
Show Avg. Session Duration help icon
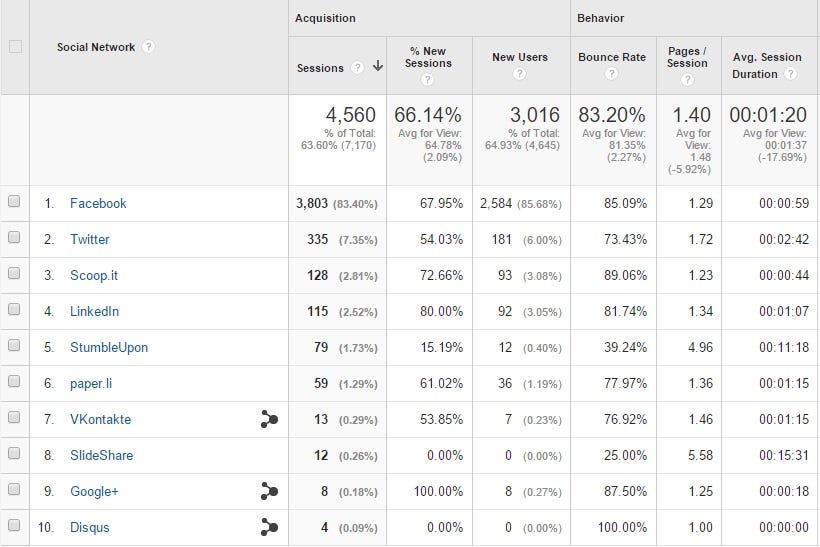pyautogui.click(x=791, y=74)
